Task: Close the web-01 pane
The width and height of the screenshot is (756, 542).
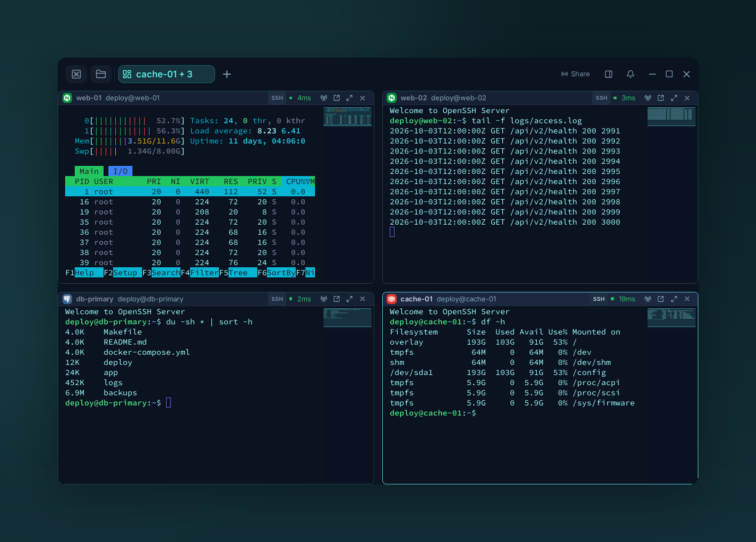Action: 362,98
